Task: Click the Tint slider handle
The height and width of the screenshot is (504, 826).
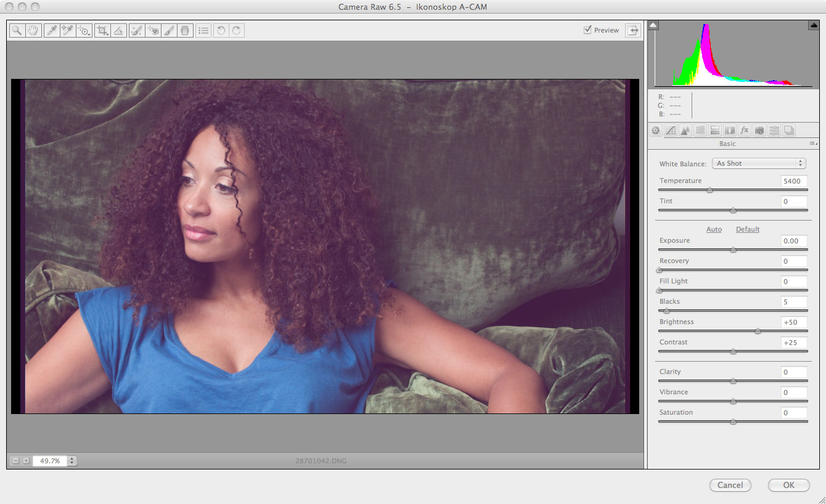Action: (733, 210)
